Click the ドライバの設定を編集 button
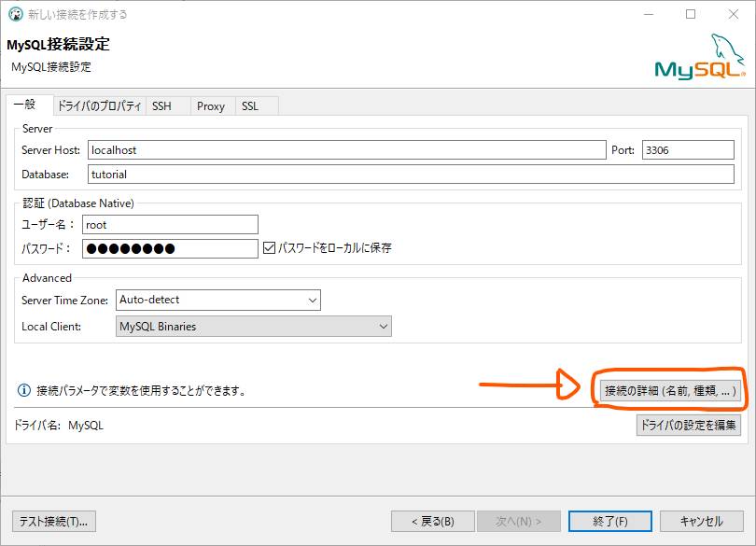Viewport: 756px width, 546px height. point(689,425)
